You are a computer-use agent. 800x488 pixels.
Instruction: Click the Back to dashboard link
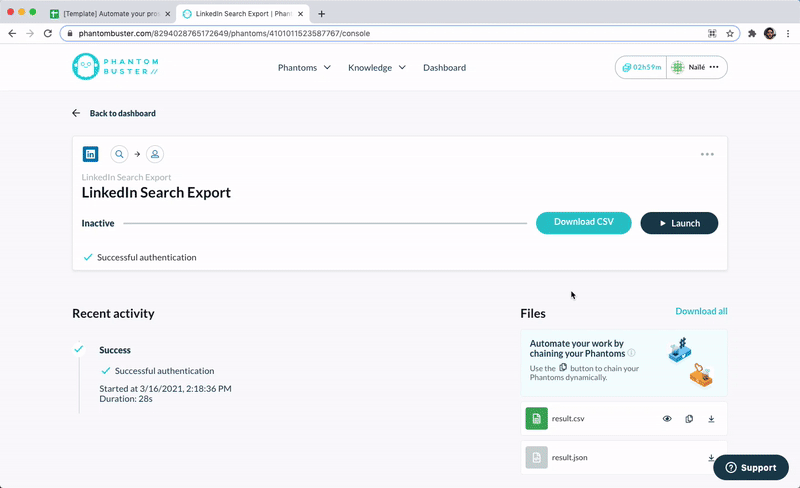[x=122, y=113]
